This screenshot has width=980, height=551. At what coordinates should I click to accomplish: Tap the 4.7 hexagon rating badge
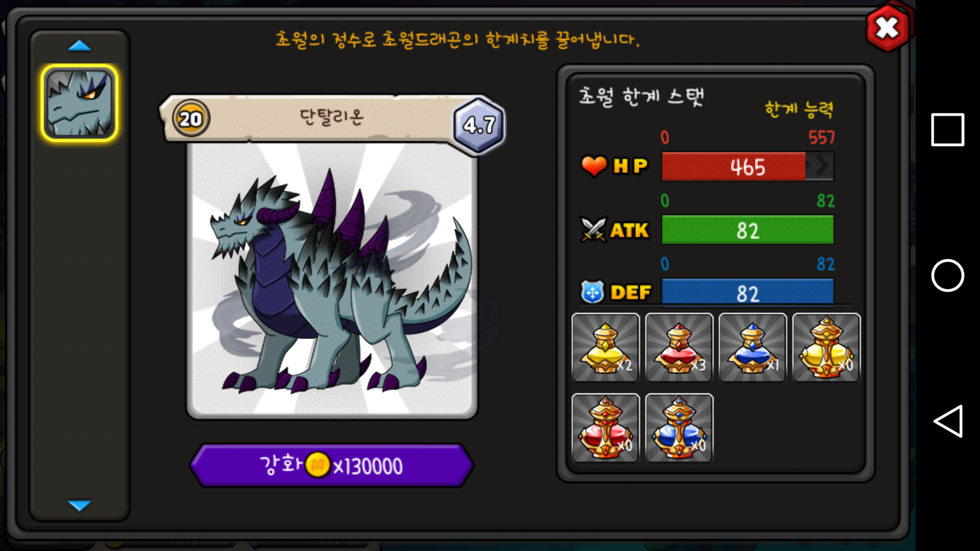point(479,126)
